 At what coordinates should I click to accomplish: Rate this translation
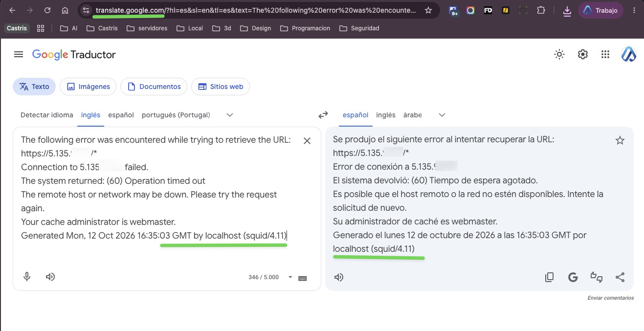click(x=597, y=277)
